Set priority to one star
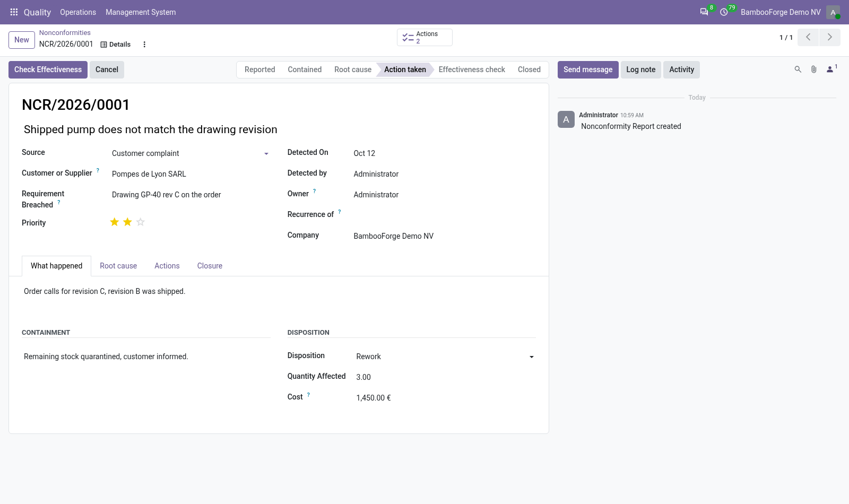849x504 pixels. pos(115,222)
